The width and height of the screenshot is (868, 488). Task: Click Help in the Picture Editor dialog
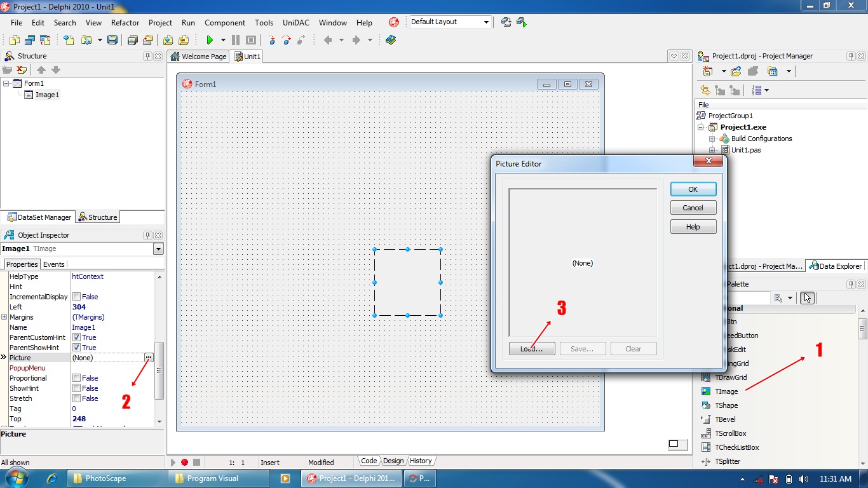[x=693, y=227]
